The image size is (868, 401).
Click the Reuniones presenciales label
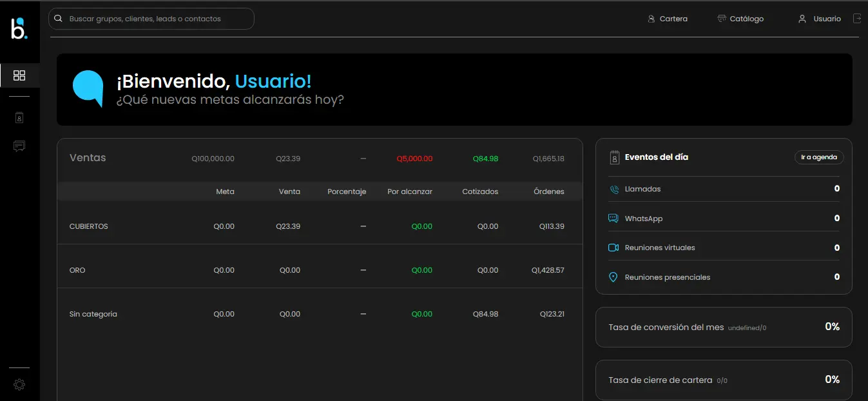(x=668, y=277)
